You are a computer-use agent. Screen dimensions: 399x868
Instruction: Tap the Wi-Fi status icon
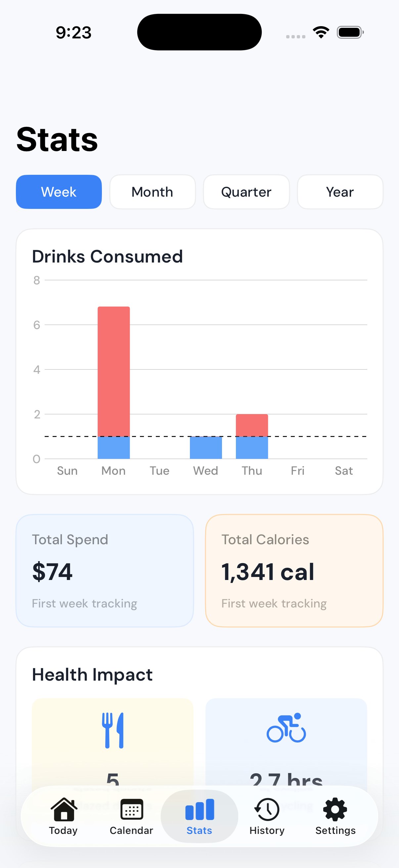pyautogui.click(x=321, y=32)
